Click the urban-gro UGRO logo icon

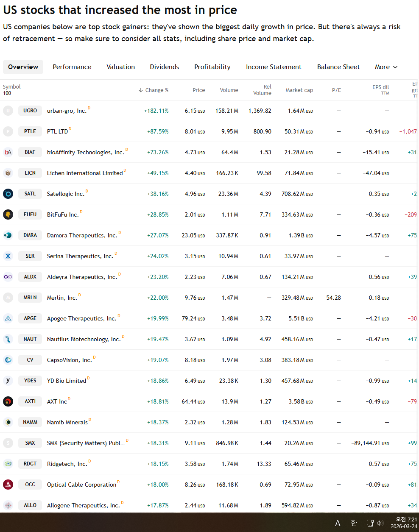tap(8, 111)
